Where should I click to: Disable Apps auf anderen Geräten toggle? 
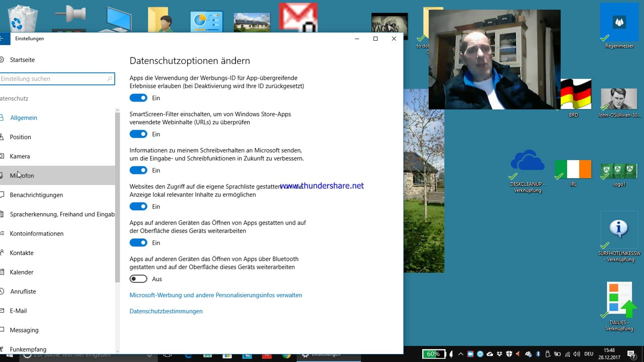(x=138, y=243)
